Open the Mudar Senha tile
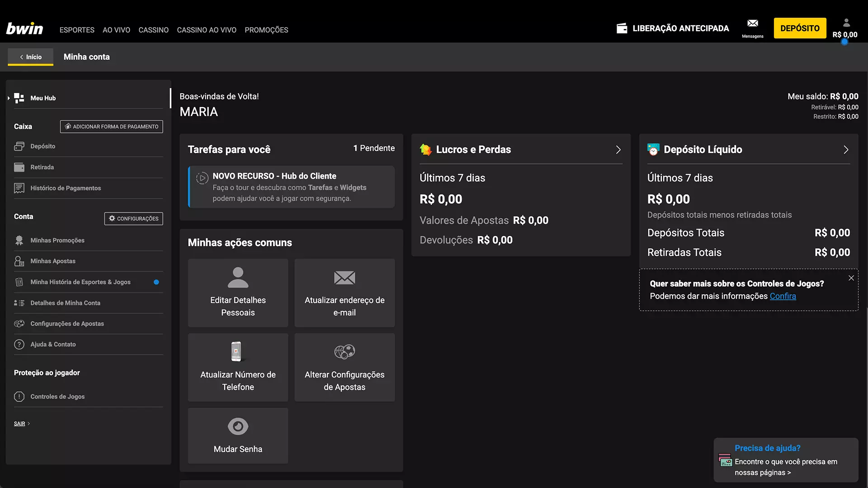 (x=238, y=436)
